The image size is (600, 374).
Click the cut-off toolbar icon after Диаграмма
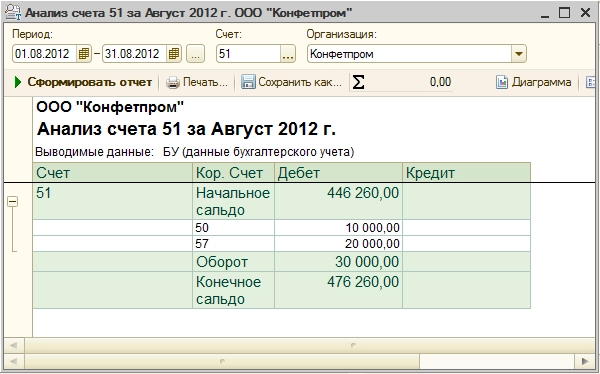point(591,82)
